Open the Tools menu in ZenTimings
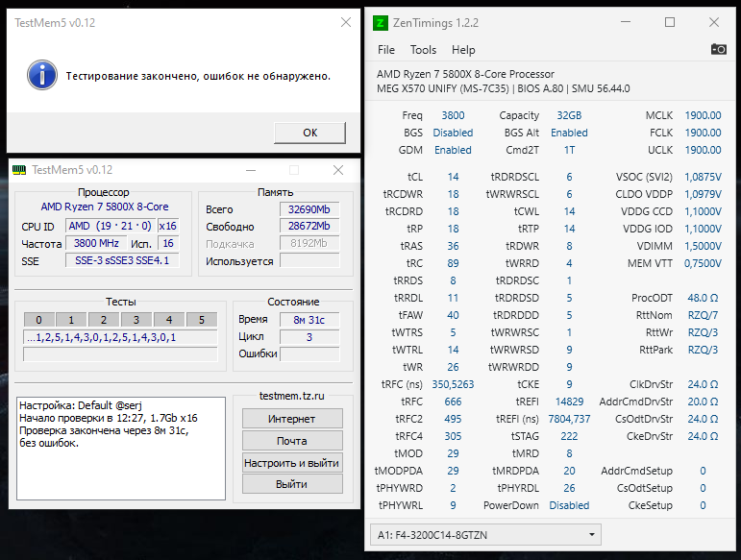The width and height of the screenshot is (741, 560). tap(423, 50)
